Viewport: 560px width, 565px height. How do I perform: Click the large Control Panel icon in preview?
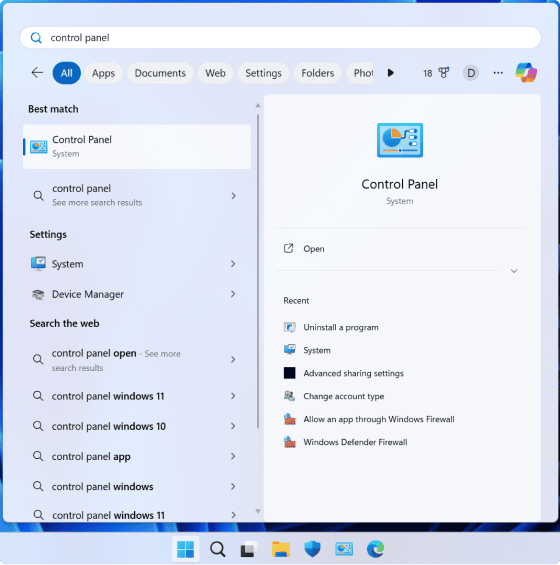400,140
